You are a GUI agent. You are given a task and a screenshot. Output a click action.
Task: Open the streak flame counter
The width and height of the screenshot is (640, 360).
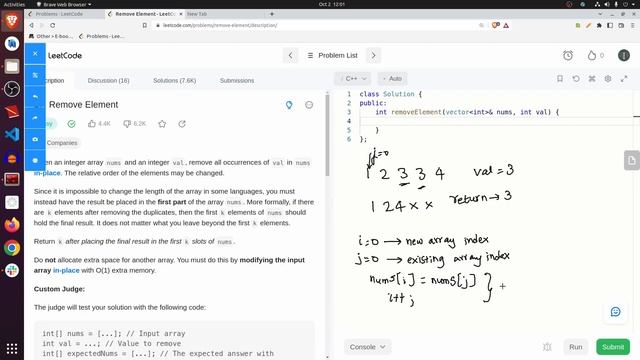(x=596, y=55)
